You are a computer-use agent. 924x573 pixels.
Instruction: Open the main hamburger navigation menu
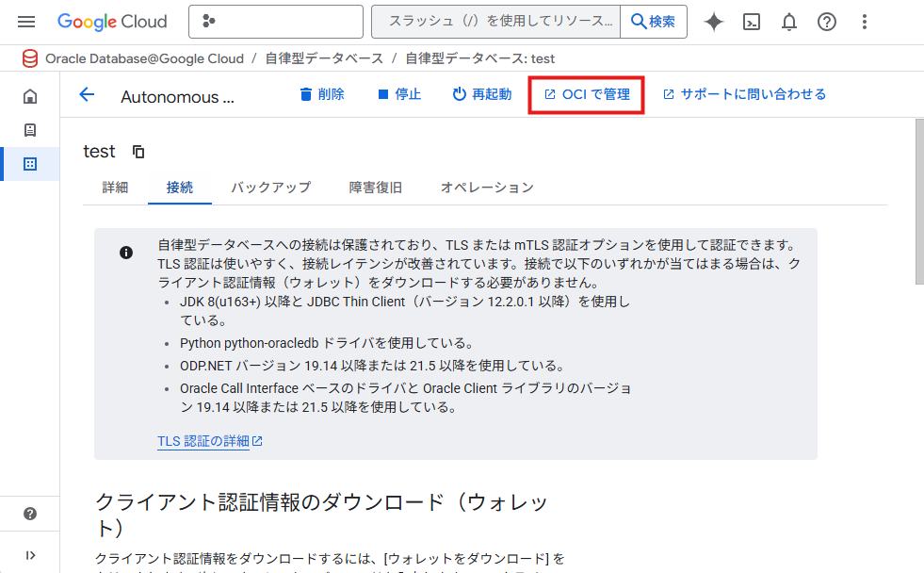pos(26,22)
